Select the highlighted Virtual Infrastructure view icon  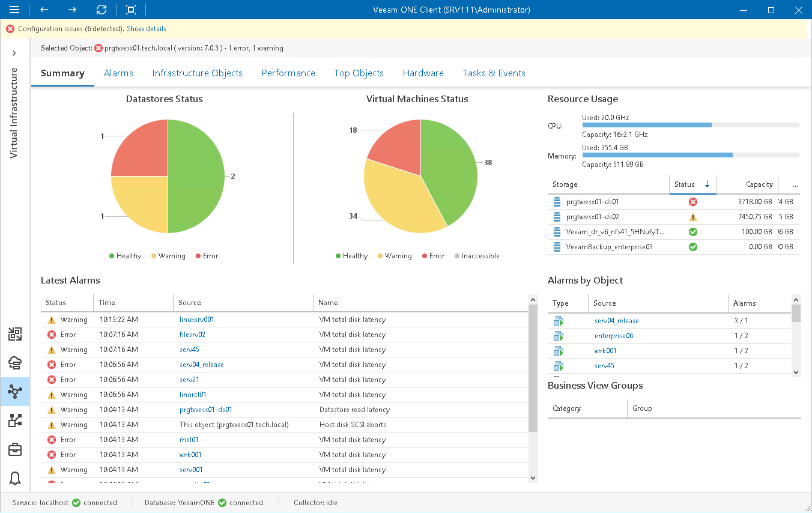(x=14, y=392)
